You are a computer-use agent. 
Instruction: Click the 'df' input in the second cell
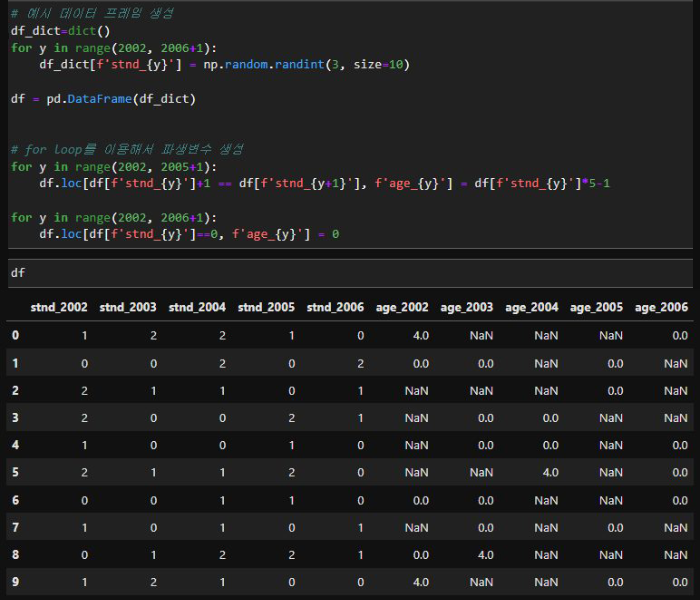[x=350, y=273]
